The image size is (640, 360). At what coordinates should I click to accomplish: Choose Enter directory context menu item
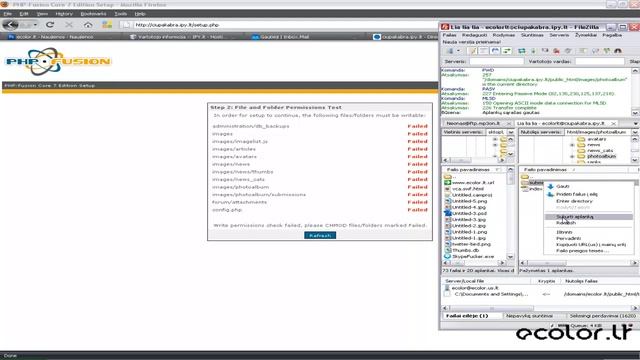point(589,201)
